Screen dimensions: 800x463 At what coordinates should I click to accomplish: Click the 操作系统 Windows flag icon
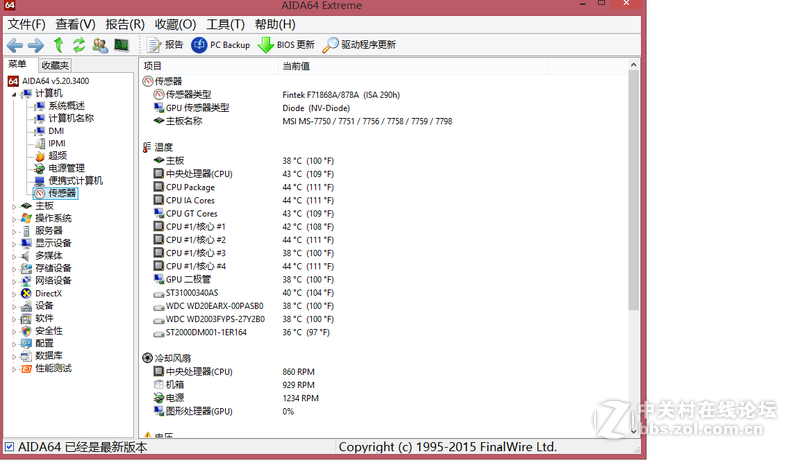click(27, 218)
